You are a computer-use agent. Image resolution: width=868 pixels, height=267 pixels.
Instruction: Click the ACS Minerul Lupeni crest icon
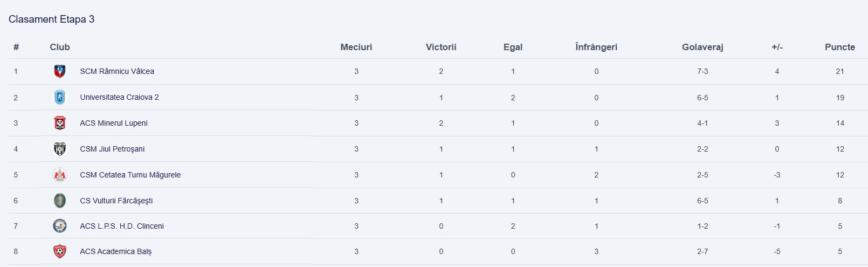(60, 123)
